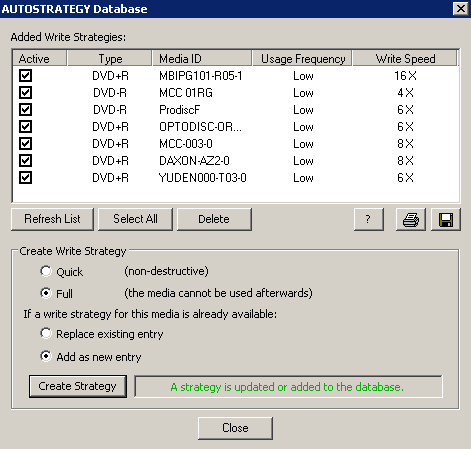This screenshot has height=449, width=471.
Task: Click the printer icon button
Action: [411, 220]
